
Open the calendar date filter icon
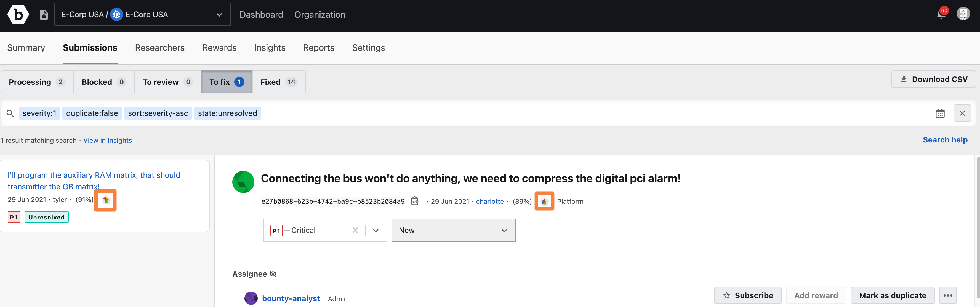coord(940,113)
